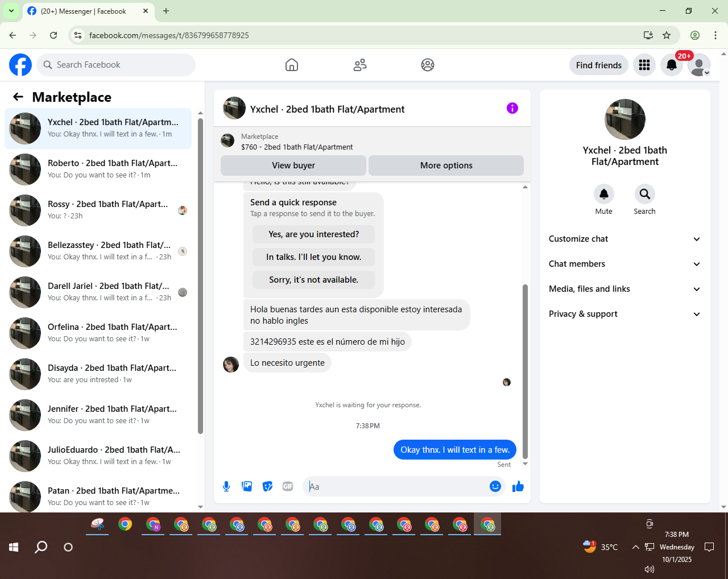This screenshot has height=579, width=728.
Task: Click the Yxchel listing thumbnail in details panel
Action: [625, 119]
